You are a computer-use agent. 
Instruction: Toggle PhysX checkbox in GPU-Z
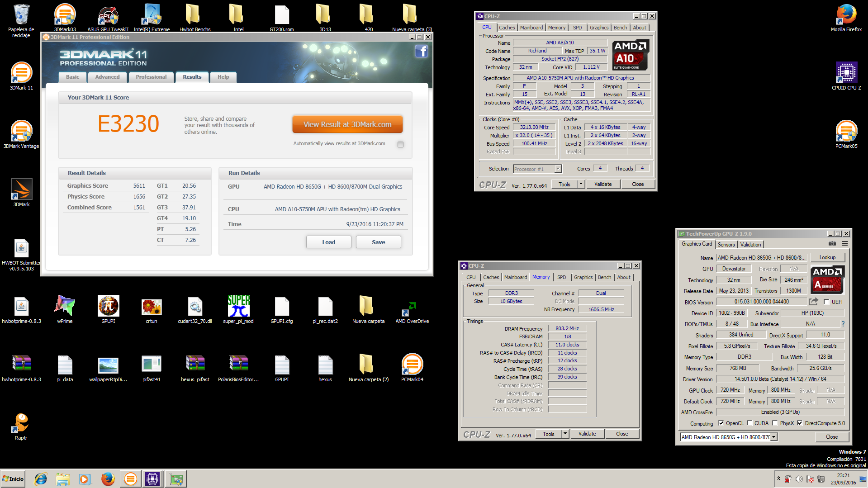pos(775,423)
